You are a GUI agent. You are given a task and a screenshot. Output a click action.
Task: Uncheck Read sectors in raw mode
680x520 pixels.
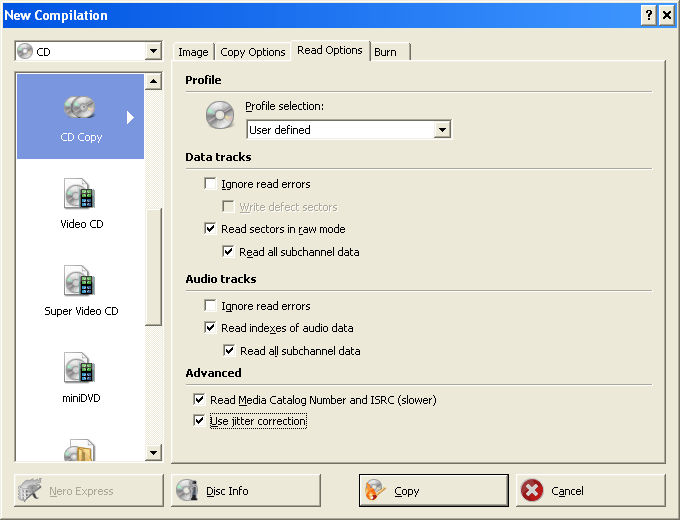[x=210, y=229]
